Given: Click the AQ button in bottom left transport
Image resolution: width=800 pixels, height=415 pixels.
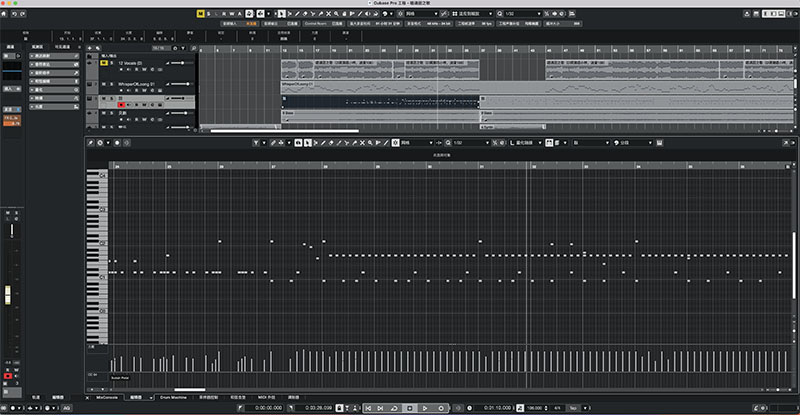Looking at the screenshot, I should [66, 408].
